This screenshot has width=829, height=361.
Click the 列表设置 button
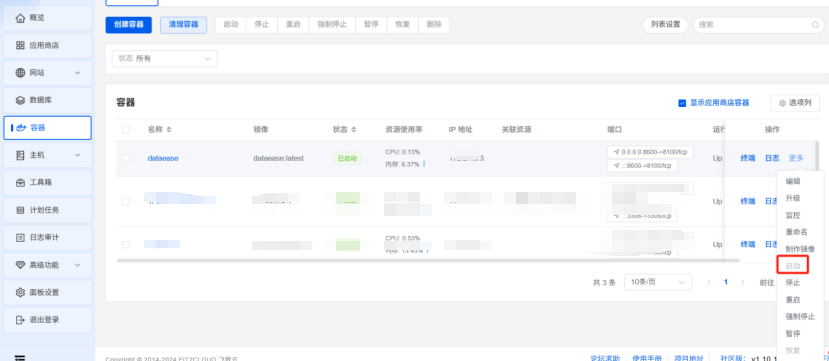665,25
